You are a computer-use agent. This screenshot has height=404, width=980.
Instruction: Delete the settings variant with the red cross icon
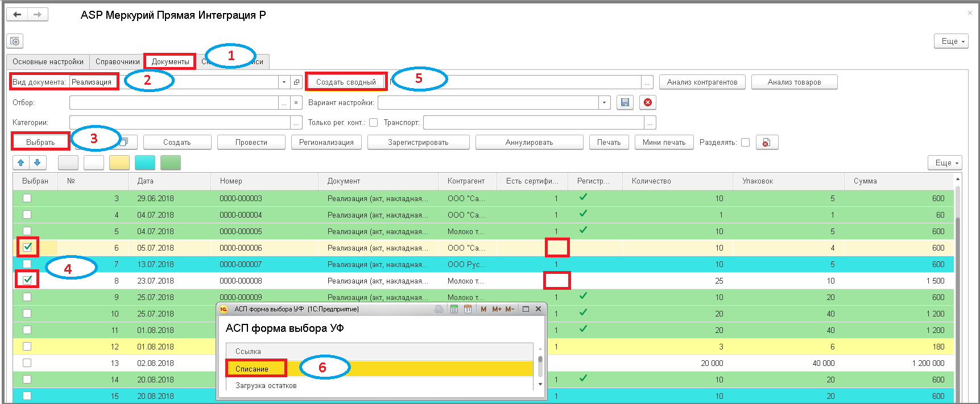648,102
